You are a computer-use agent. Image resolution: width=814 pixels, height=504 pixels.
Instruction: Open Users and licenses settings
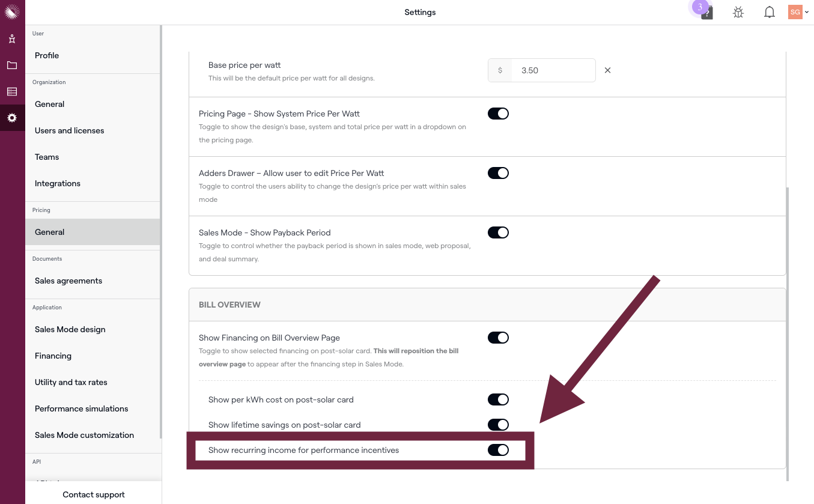(x=70, y=130)
